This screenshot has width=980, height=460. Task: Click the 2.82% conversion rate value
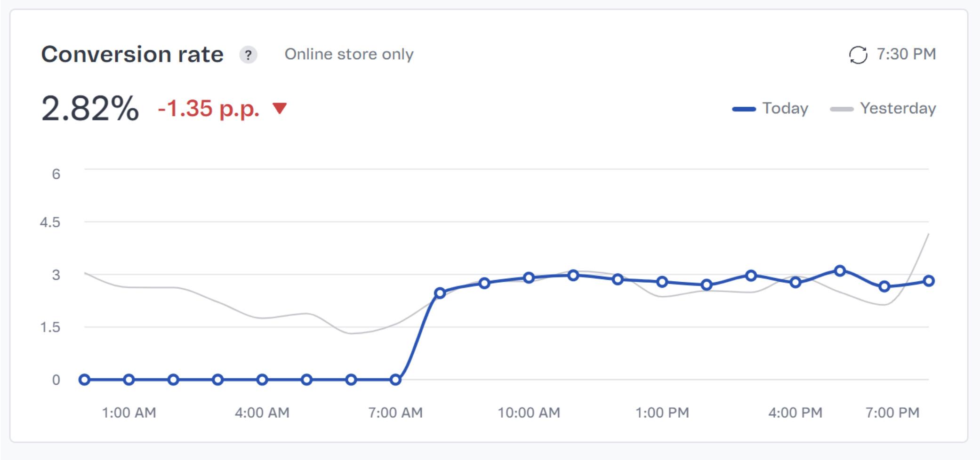click(90, 108)
